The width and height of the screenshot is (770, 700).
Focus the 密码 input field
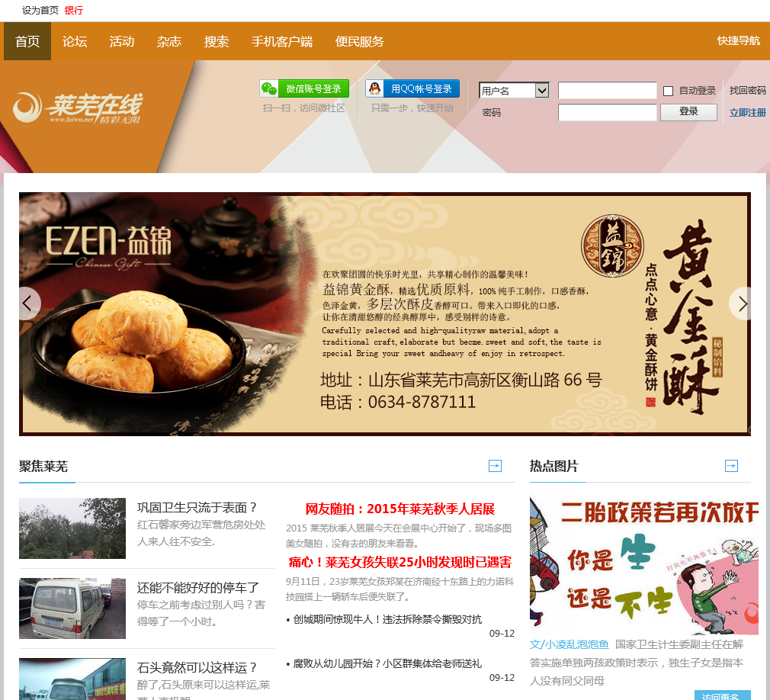coord(608,113)
